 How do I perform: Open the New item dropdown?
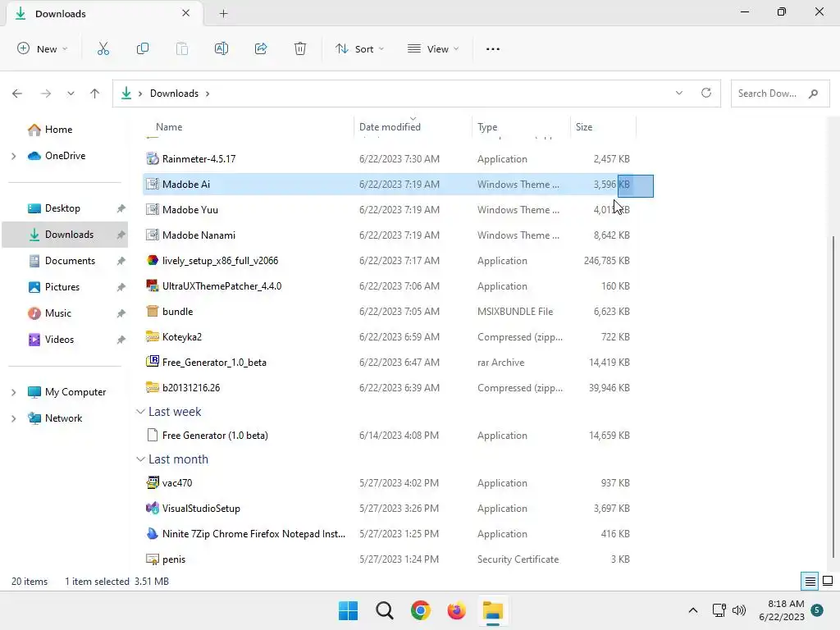[43, 48]
